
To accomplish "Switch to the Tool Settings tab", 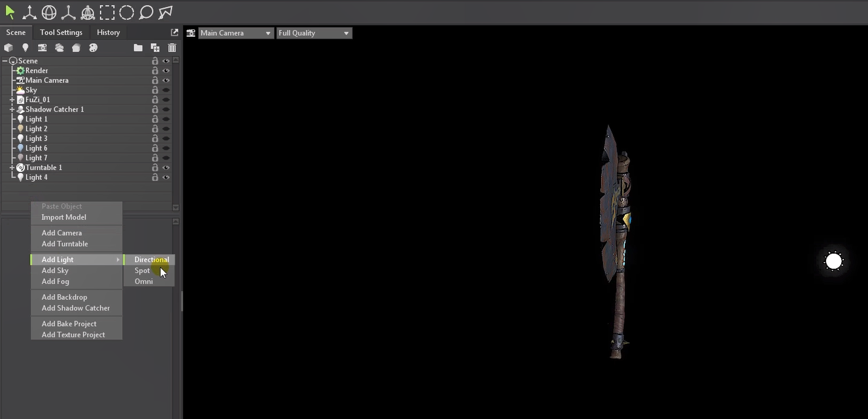I will click(x=61, y=32).
